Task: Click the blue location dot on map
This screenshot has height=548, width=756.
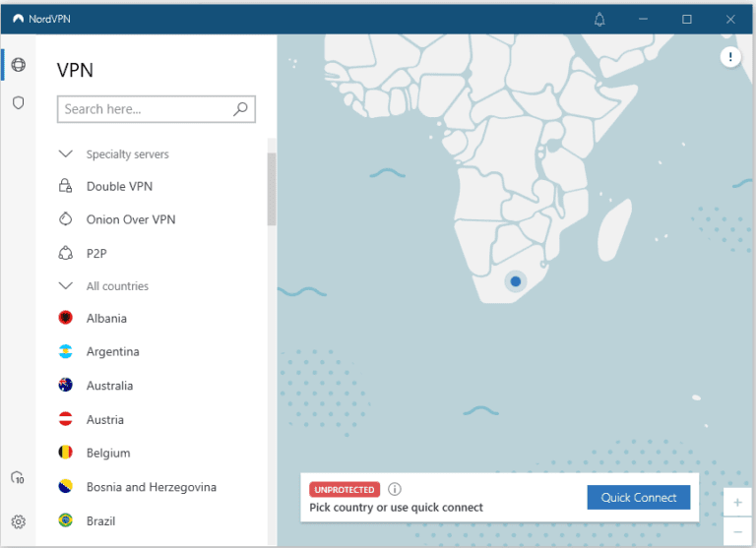Action: click(516, 281)
